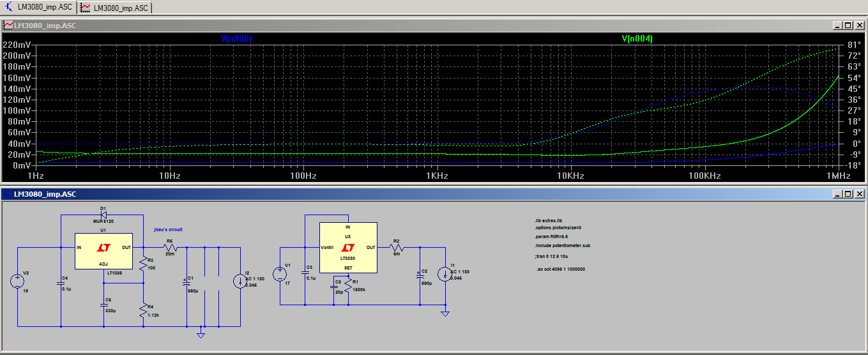Select the V(n006) trace label
The width and height of the screenshot is (868, 355).
236,39
